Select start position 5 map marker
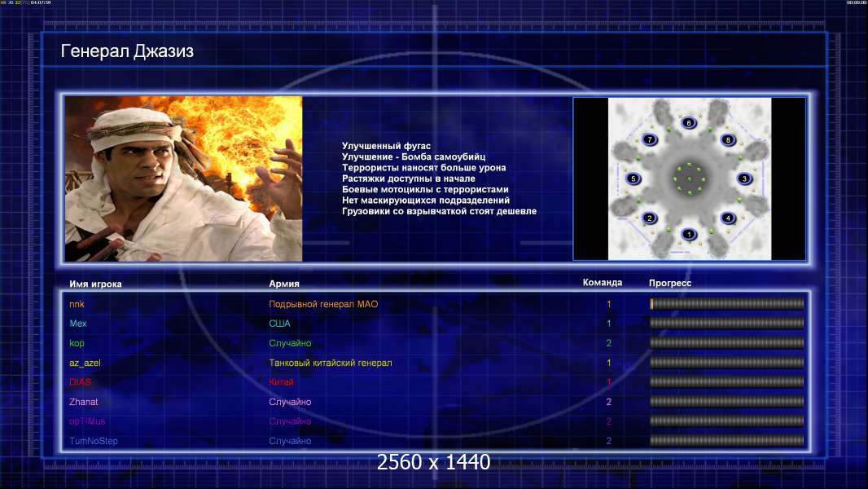Viewport: 868px width, 489px height. (x=633, y=178)
